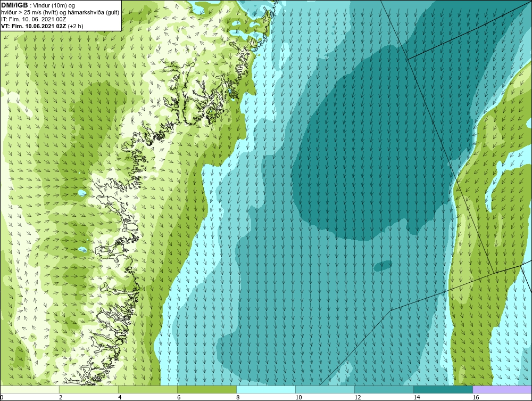Click the legend tick label 2

tap(61, 397)
